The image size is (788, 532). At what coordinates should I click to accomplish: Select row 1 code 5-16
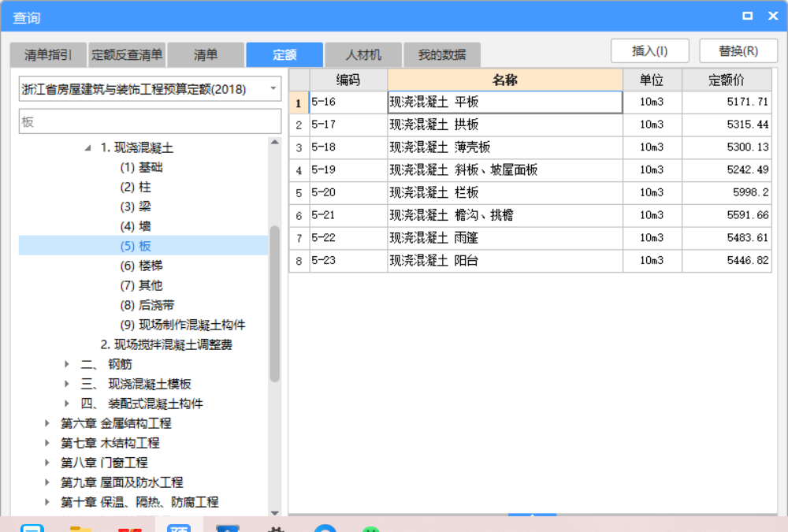(348, 102)
